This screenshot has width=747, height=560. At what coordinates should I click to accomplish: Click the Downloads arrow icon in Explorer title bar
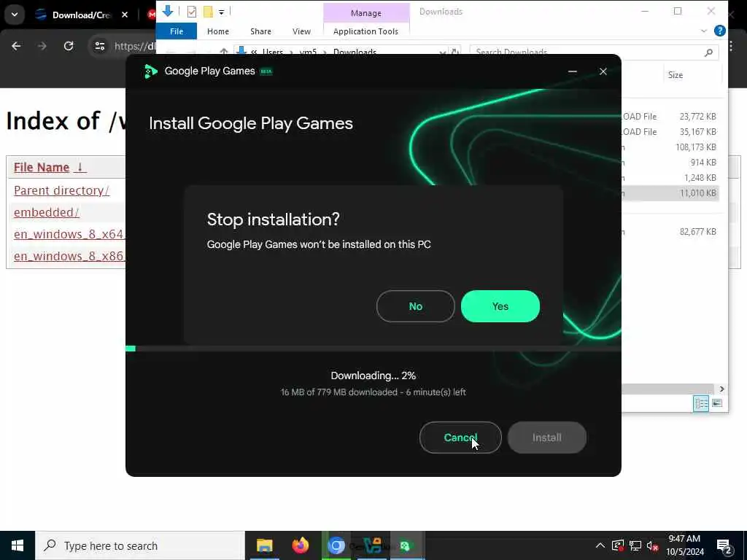pyautogui.click(x=168, y=12)
